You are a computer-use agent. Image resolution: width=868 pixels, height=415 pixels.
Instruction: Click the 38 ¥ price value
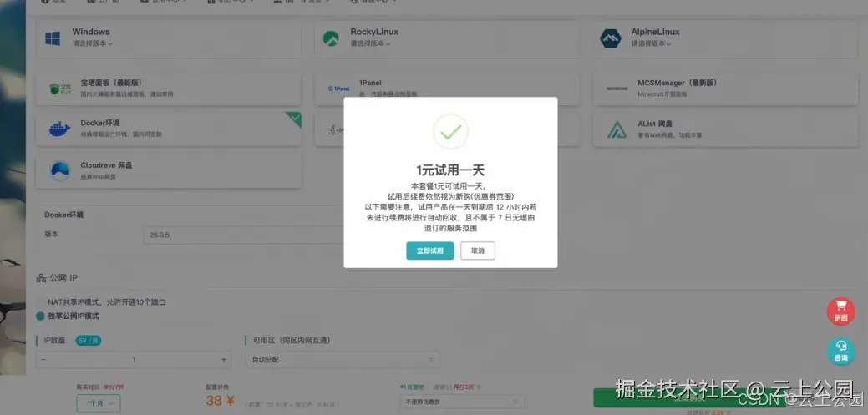(221, 401)
